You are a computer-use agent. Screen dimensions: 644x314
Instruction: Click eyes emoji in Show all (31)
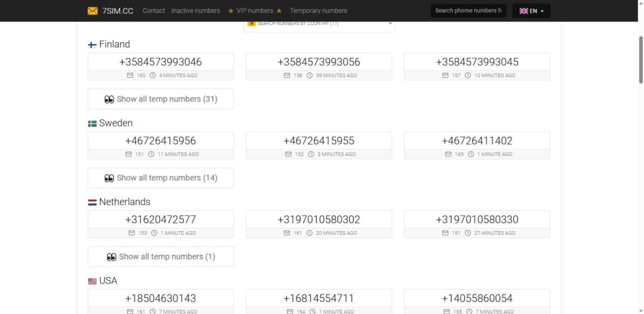(109, 99)
